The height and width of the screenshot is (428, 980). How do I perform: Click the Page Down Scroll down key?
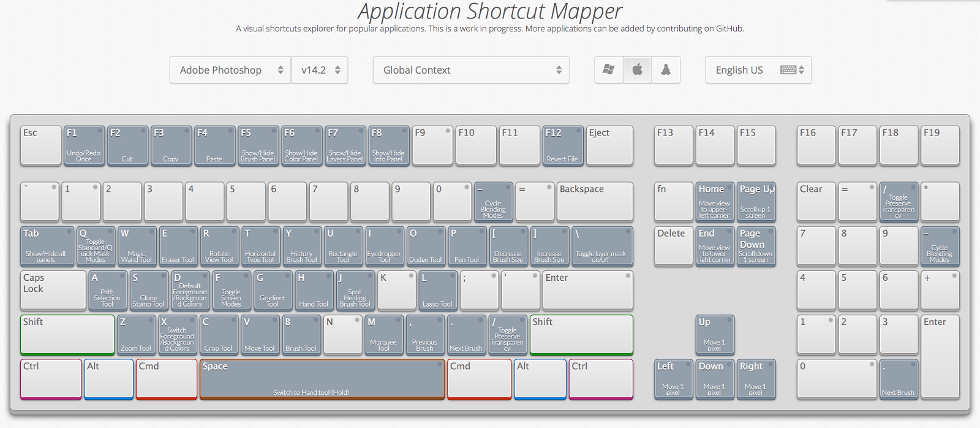point(756,246)
